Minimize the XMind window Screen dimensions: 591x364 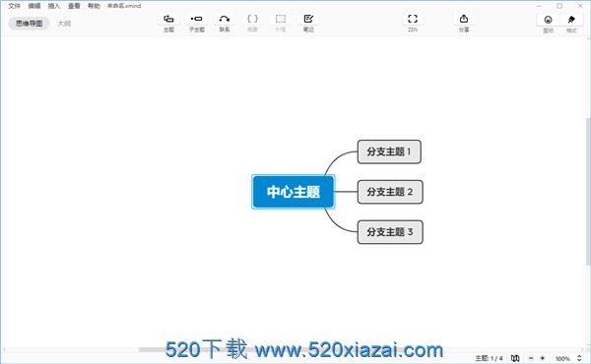(x=539, y=6)
